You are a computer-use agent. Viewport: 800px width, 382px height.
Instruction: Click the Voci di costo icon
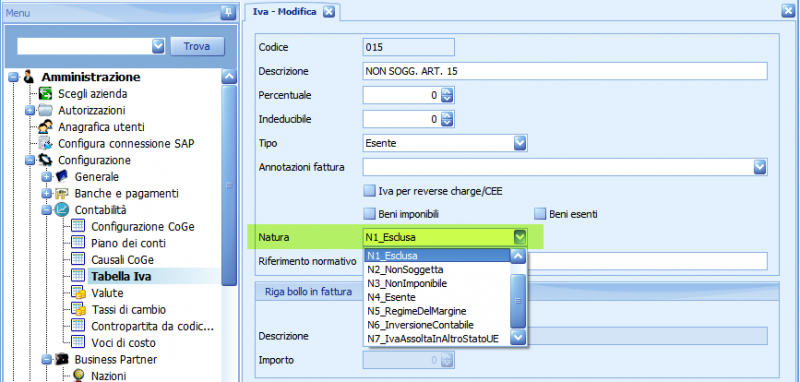click(x=78, y=342)
